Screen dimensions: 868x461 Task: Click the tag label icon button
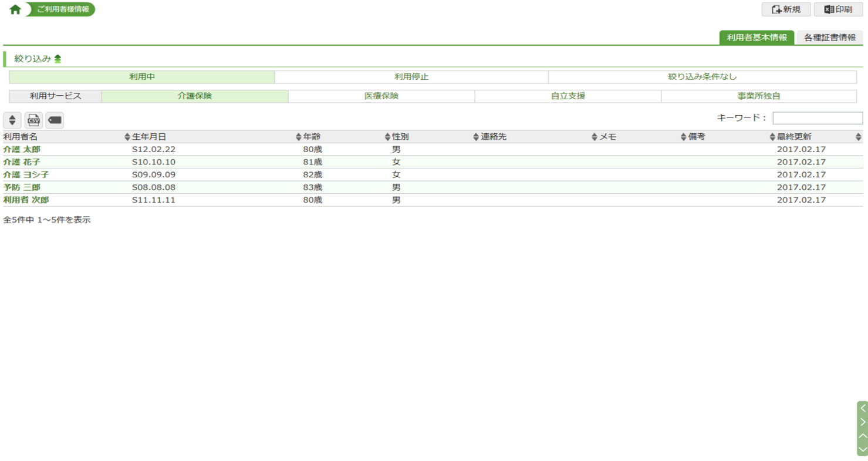(55, 120)
